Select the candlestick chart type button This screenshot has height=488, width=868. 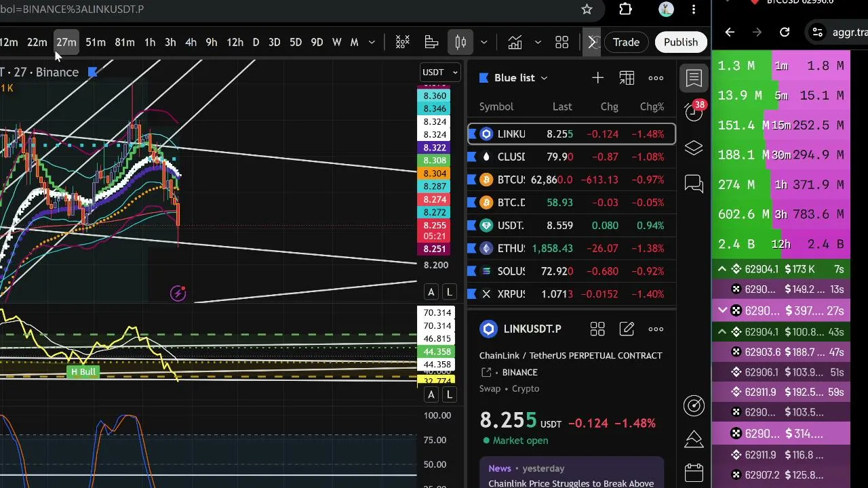point(460,43)
